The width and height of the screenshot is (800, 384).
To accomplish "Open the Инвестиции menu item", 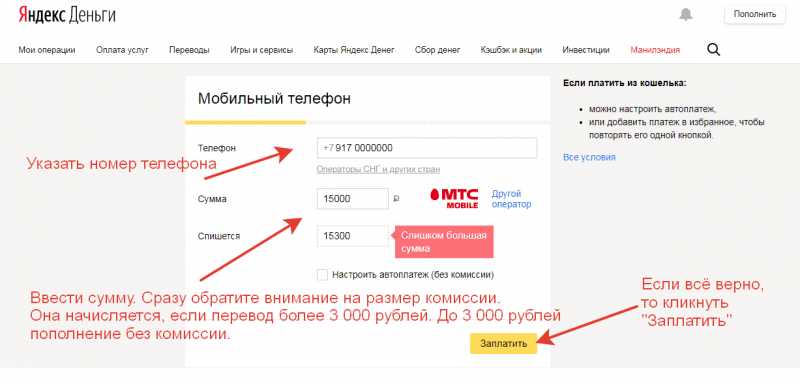I will pos(586,50).
